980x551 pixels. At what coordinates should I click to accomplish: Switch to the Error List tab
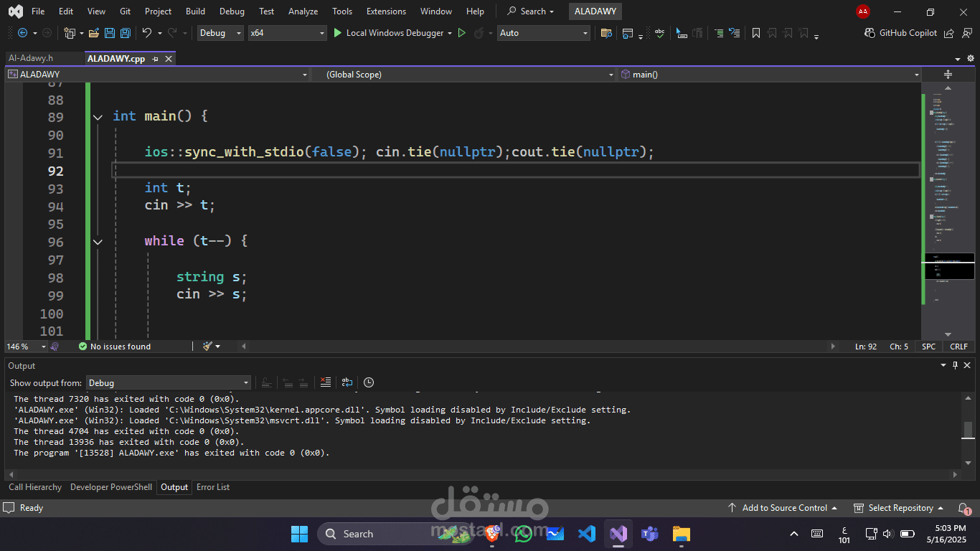(x=212, y=487)
